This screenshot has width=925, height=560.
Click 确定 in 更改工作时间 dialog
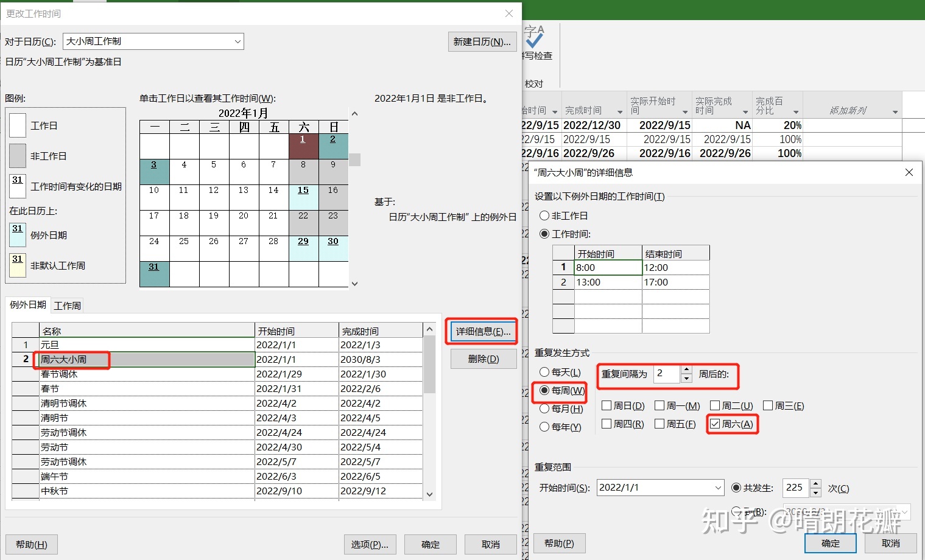pyautogui.click(x=431, y=544)
